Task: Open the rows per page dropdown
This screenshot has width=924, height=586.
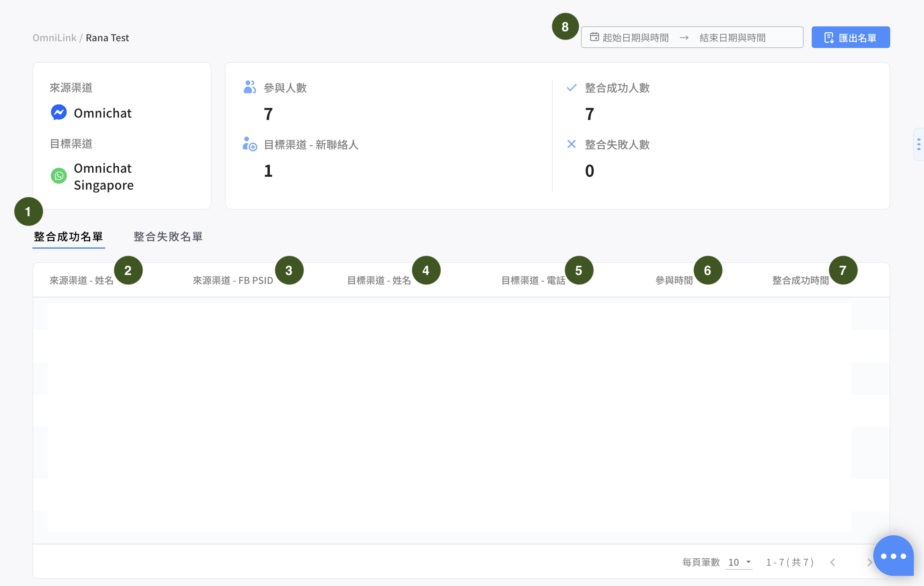Action: point(739,562)
